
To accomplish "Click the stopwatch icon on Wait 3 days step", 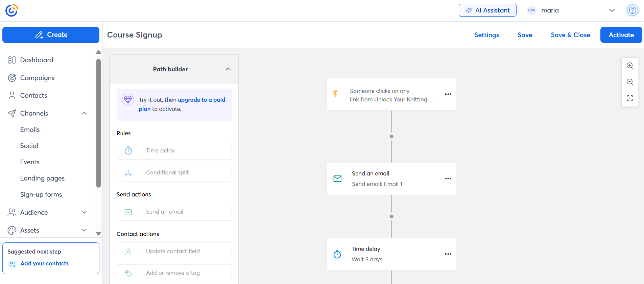I will click(x=337, y=254).
